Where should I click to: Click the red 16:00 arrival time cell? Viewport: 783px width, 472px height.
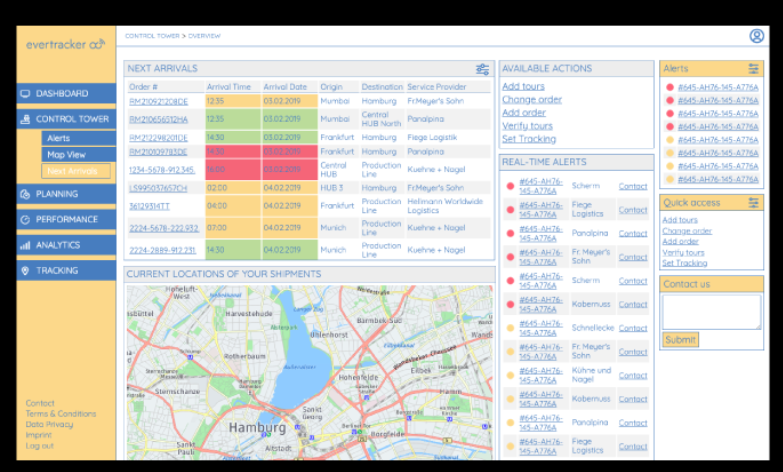click(233, 170)
